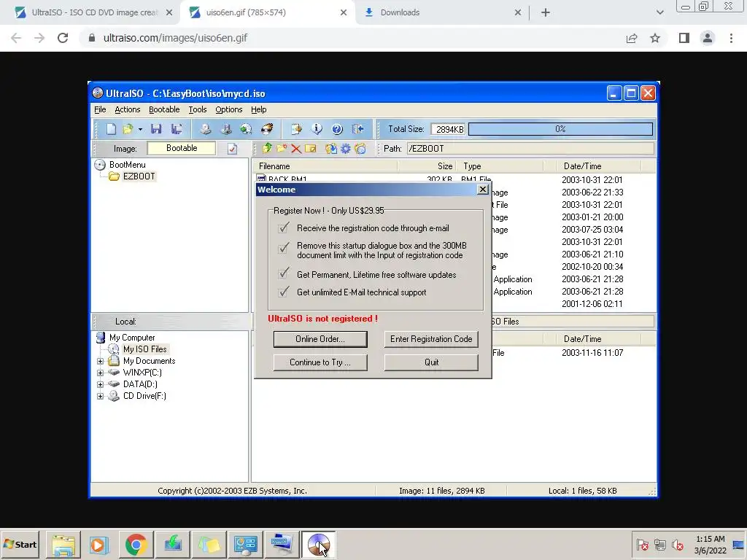Screen dimensions: 747x560
Task: Open a new browser tab
Action: point(546,12)
